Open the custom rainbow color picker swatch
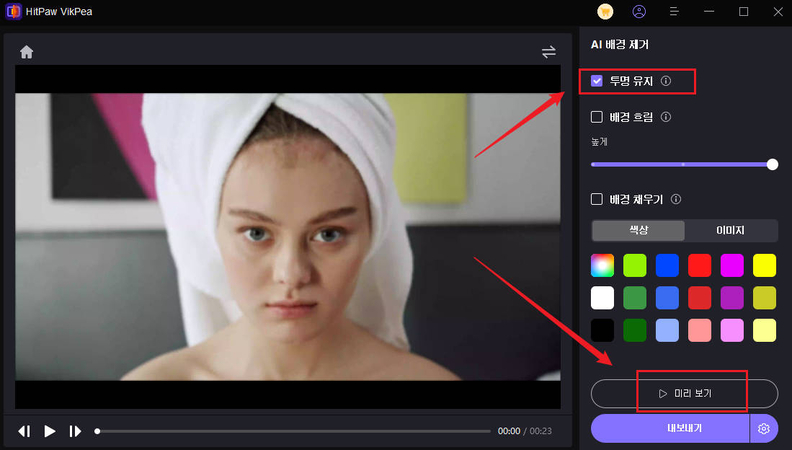Screen dimensions: 792x450 [x=602, y=266]
